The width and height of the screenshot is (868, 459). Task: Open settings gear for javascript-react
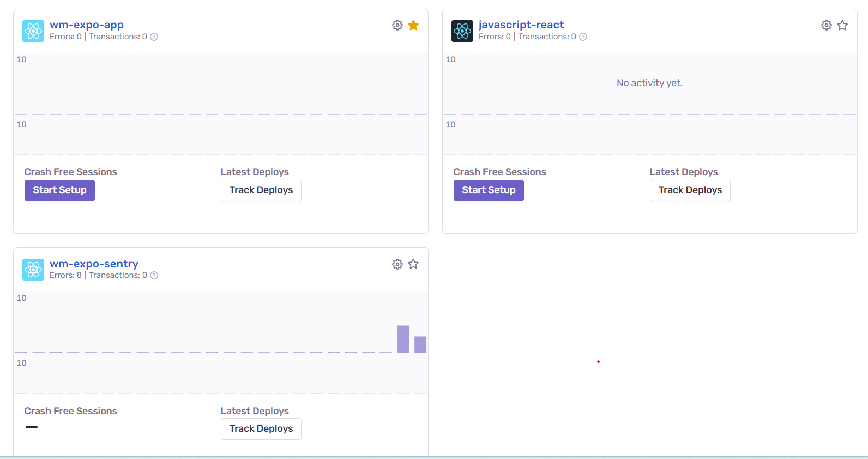coord(827,25)
